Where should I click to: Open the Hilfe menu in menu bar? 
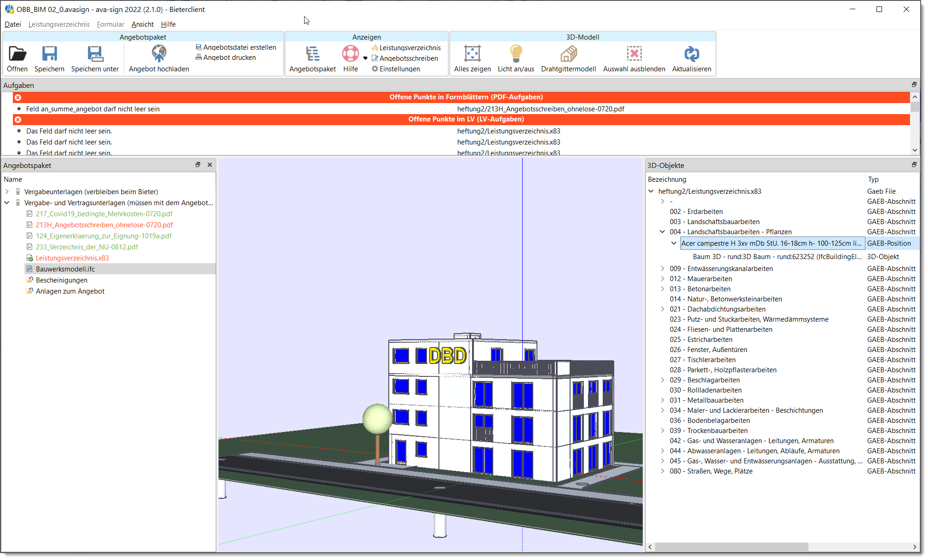point(168,24)
